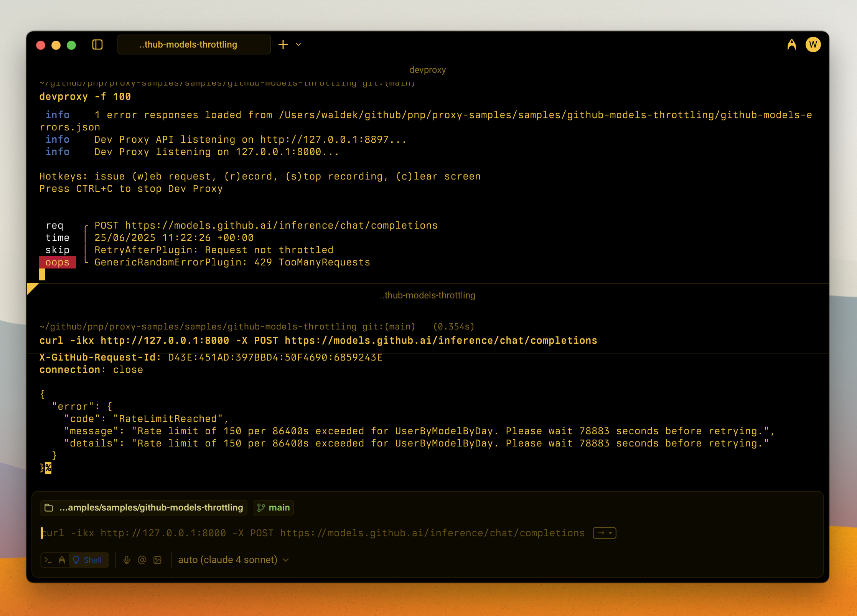Run the command with the send arrow
Image resolution: width=857 pixels, height=616 pixels.
click(x=601, y=533)
